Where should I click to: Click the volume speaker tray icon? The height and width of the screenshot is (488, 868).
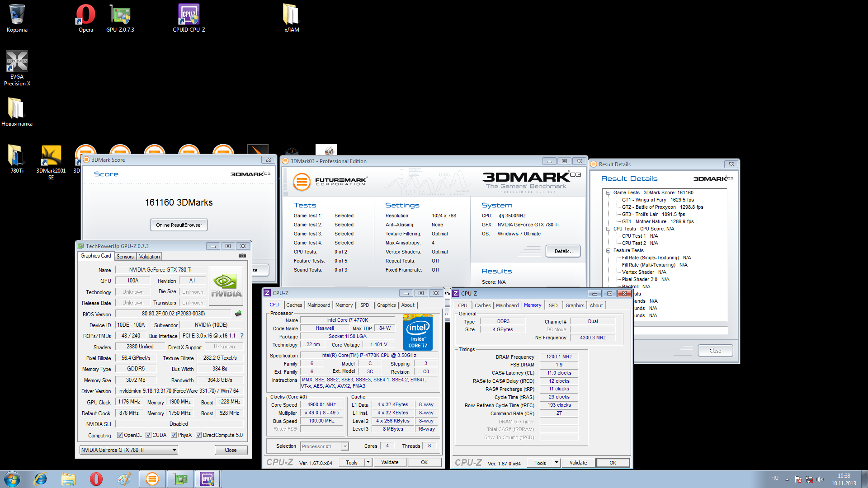coord(820,479)
